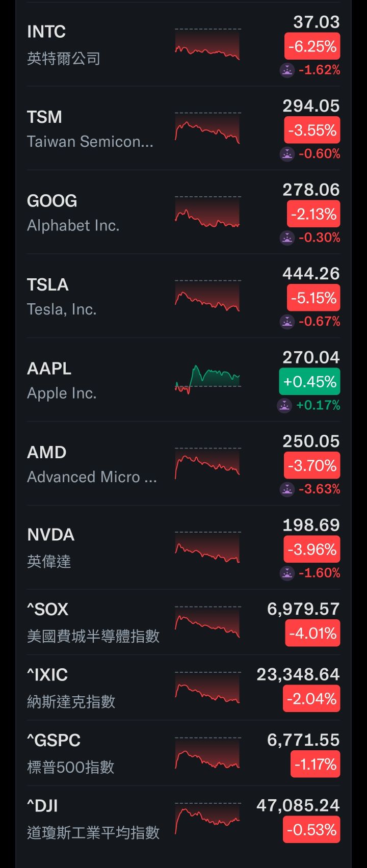The height and width of the screenshot is (868, 367).
Task: Switch the ^DJI -0.53% badge display
Action: coord(311,830)
